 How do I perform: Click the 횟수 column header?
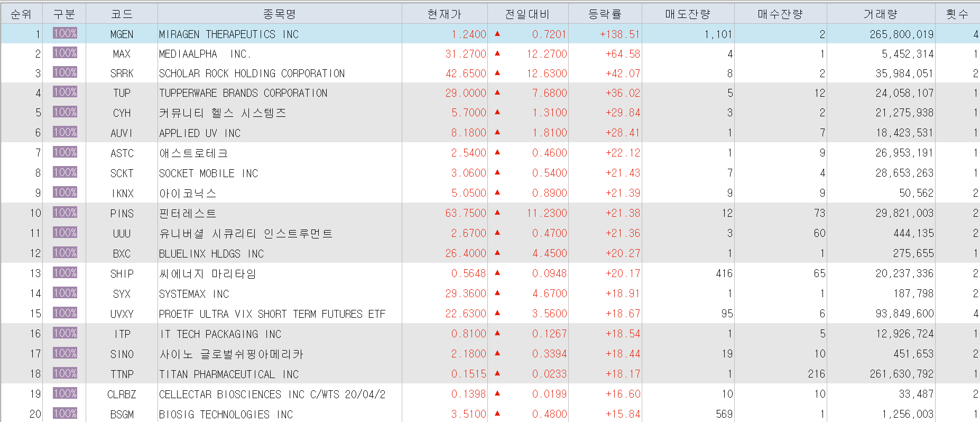957,14
